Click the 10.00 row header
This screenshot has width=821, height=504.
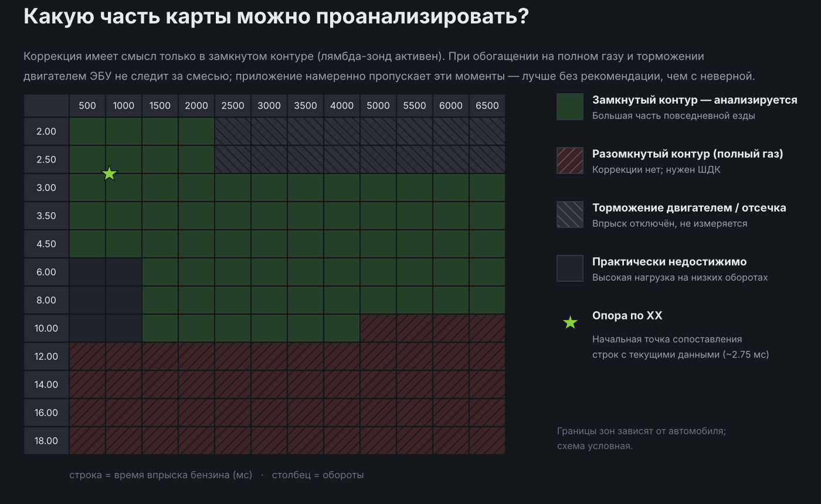tap(46, 328)
